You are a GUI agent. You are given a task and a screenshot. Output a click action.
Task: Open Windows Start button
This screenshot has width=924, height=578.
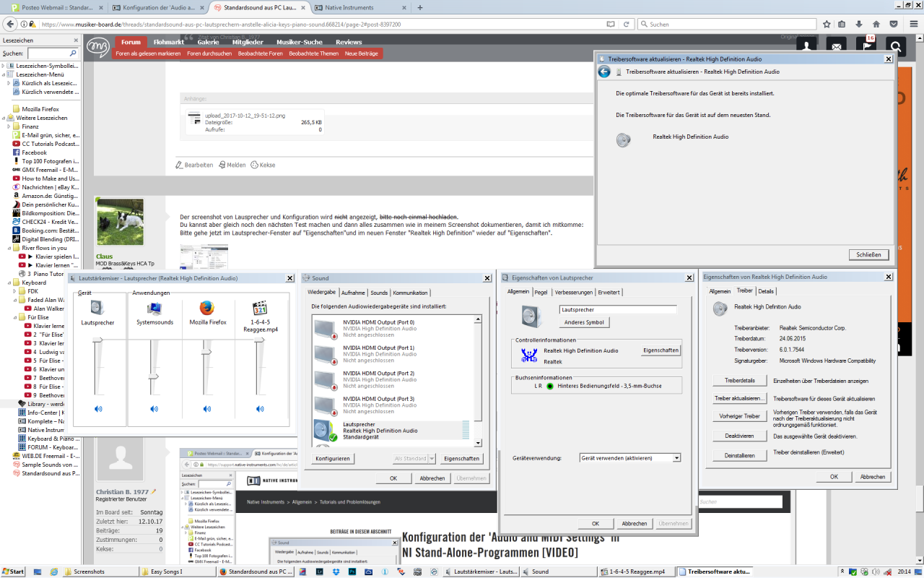(x=13, y=571)
